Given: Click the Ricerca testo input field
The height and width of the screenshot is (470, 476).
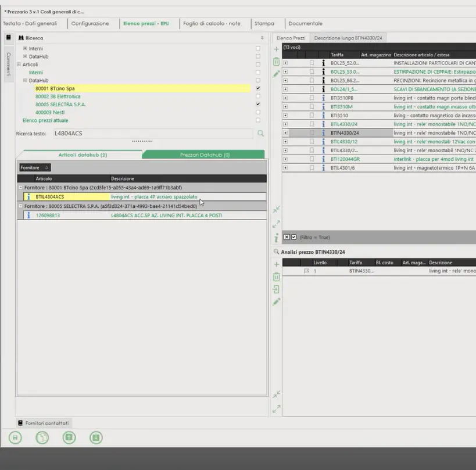Looking at the screenshot, I should tap(151, 134).
